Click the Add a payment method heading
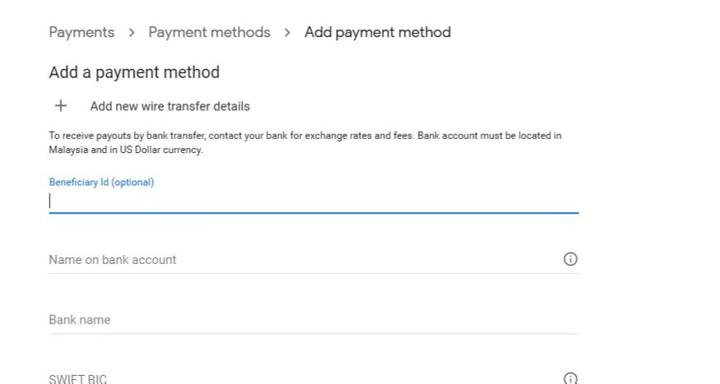 [134, 72]
